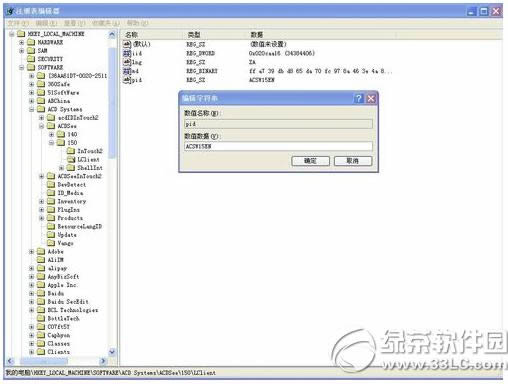
Task: Click the tree scrollbar down arrow
Action: coord(112,352)
